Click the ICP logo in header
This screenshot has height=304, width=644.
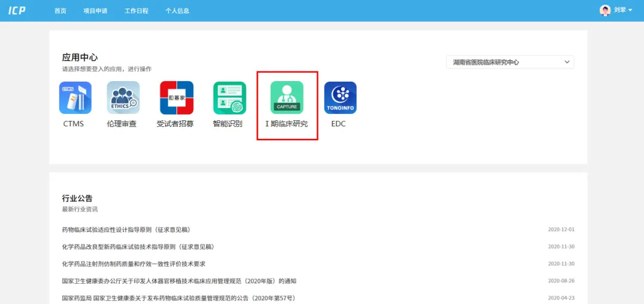(x=17, y=11)
